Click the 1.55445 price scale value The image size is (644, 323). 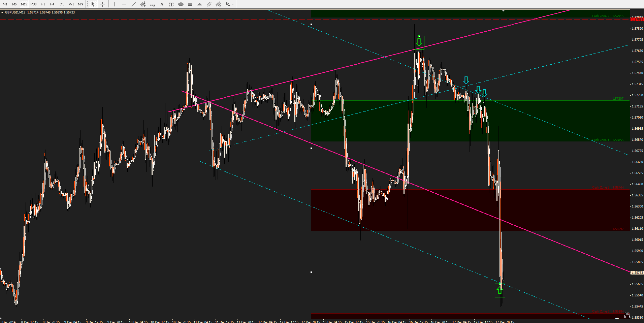[x=637, y=306]
